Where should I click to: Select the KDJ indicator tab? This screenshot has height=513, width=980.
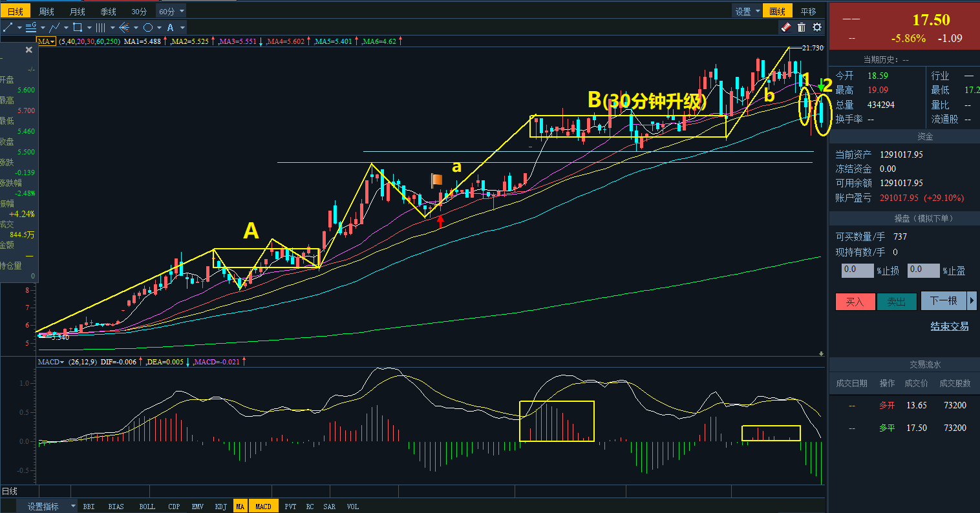[220, 507]
